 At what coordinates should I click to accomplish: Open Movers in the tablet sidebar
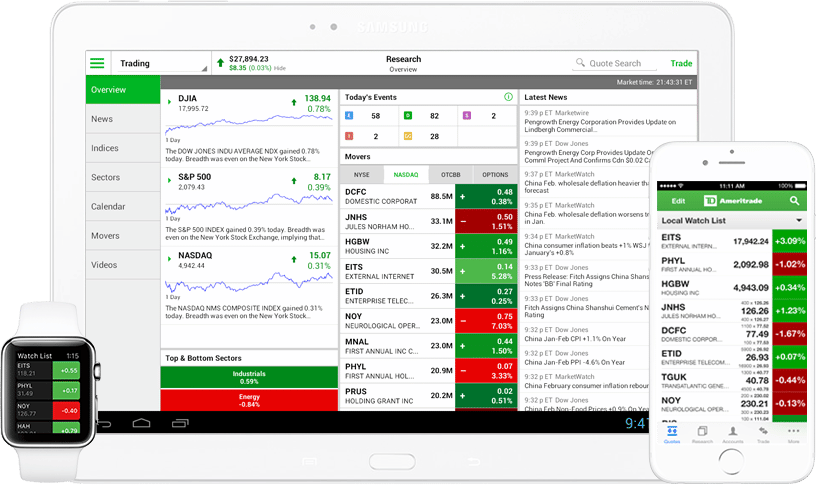(x=123, y=235)
